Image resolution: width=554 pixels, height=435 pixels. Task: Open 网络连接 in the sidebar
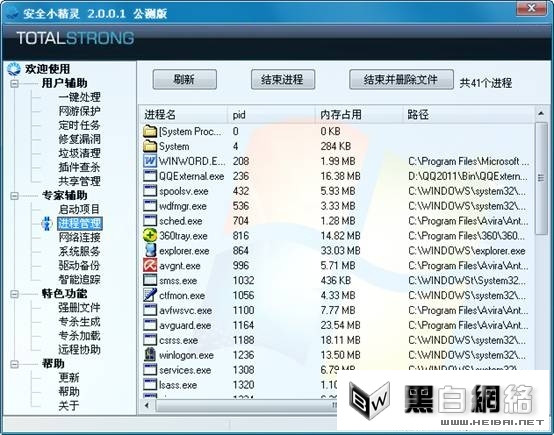(x=79, y=237)
